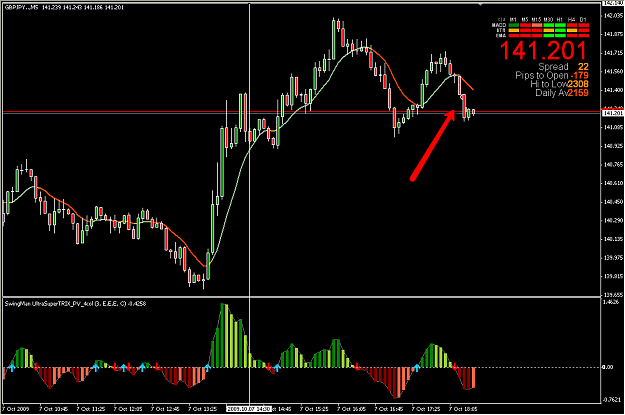This screenshot has height=415, width=625.
Task: Click the STR row label
Action: click(501, 30)
